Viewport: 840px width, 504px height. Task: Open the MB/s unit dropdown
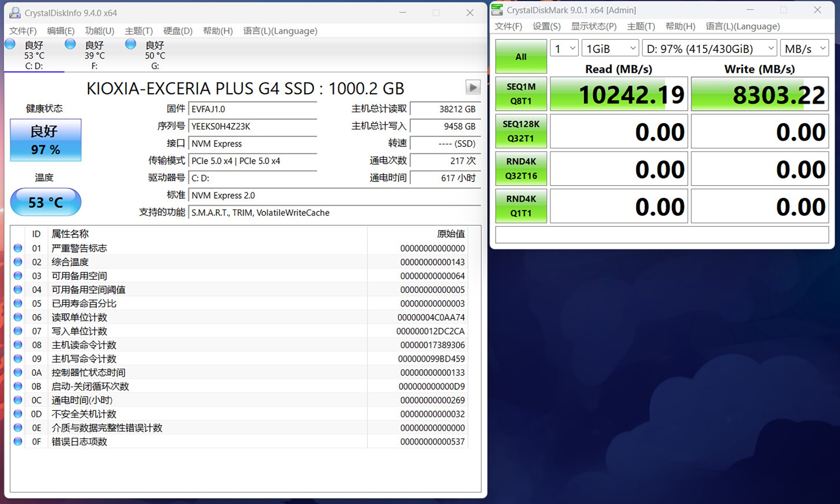pos(804,49)
